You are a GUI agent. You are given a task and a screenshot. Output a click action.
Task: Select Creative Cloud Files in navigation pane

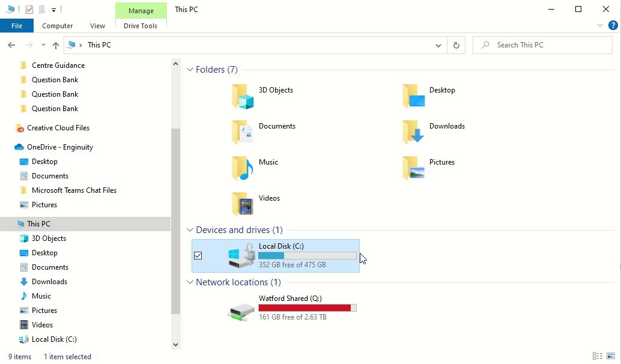58,128
